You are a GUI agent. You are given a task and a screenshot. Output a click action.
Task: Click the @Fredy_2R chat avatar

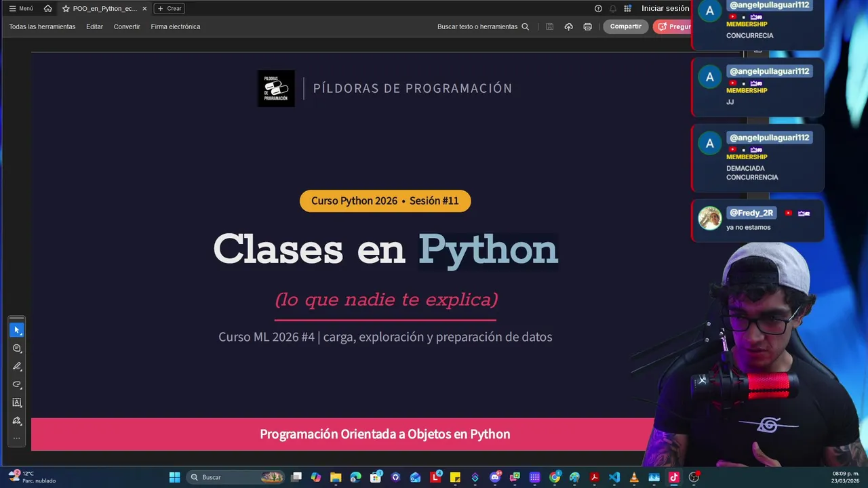[x=710, y=218]
